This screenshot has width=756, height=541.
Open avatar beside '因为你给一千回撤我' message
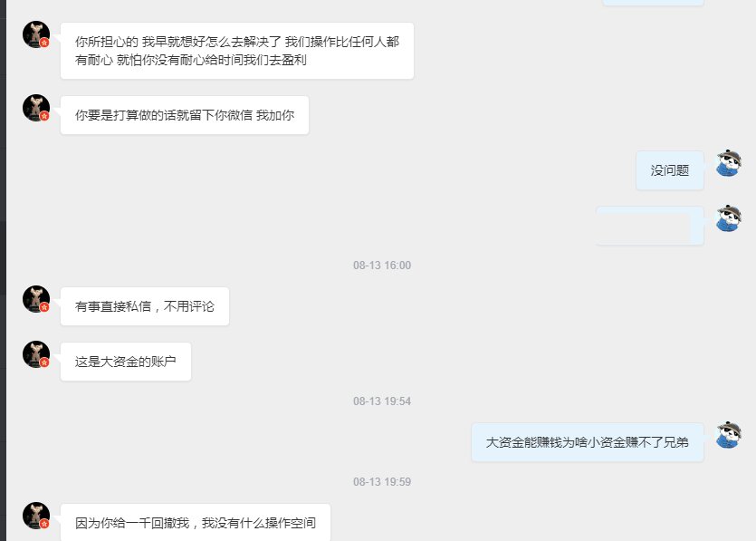pos(36,516)
